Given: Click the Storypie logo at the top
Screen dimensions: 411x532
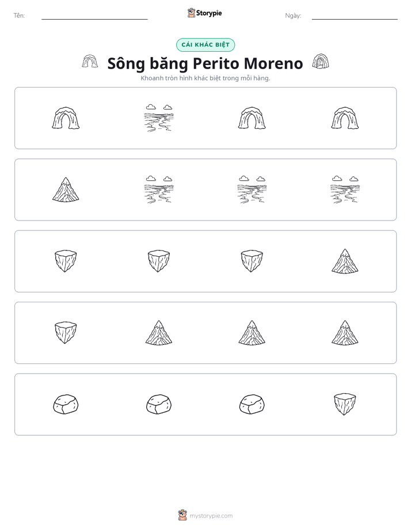Looking at the screenshot, I should [x=205, y=13].
